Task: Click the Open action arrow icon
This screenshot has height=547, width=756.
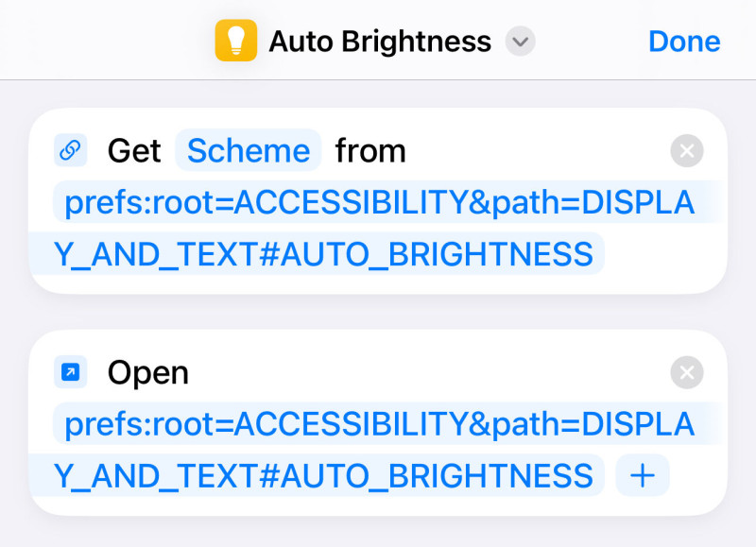Action: (70, 372)
